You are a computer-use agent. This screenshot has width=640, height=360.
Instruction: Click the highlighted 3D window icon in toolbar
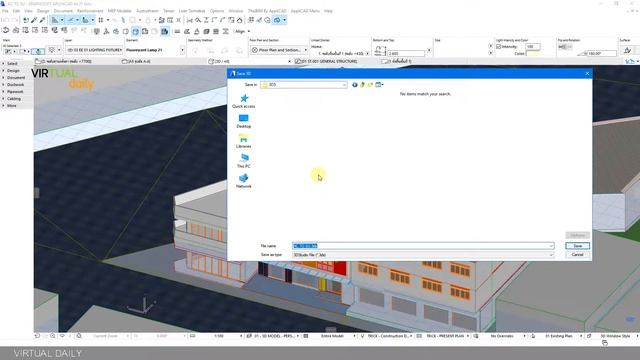277,20
